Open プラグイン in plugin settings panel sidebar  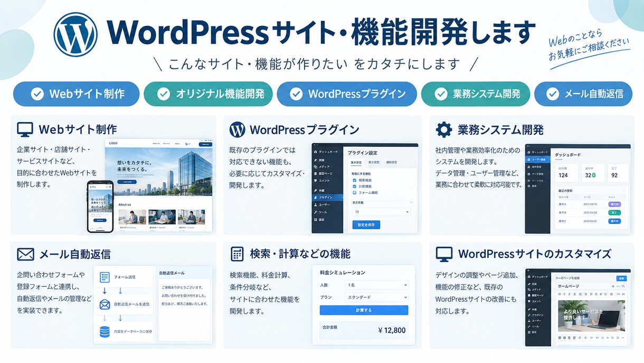(x=327, y=197)
